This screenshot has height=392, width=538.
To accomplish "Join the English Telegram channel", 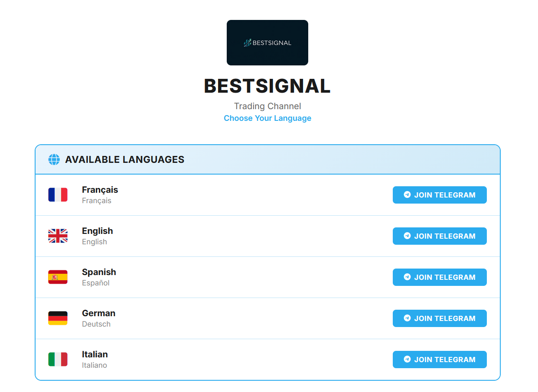I will tap(439, 236).
